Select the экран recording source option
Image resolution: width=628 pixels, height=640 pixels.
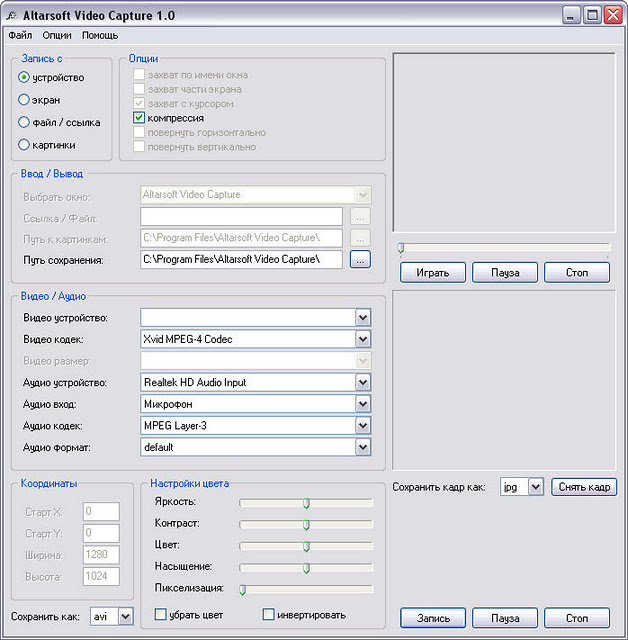point(24,100)
